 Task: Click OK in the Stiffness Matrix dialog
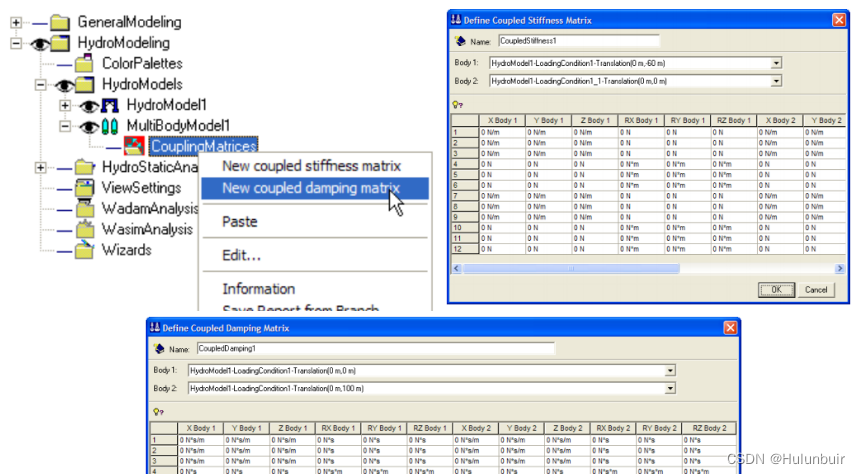(x=776, y=290)
